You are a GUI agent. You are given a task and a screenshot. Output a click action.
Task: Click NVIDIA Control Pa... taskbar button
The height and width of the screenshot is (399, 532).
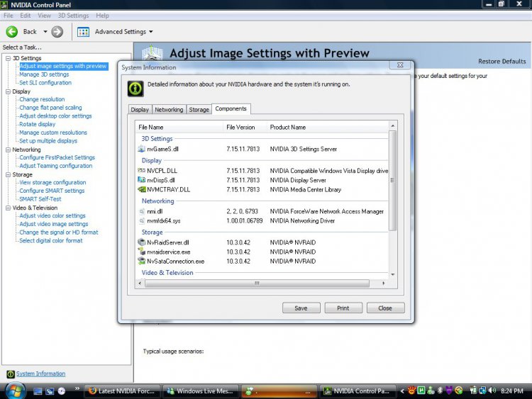coord(358,391)
